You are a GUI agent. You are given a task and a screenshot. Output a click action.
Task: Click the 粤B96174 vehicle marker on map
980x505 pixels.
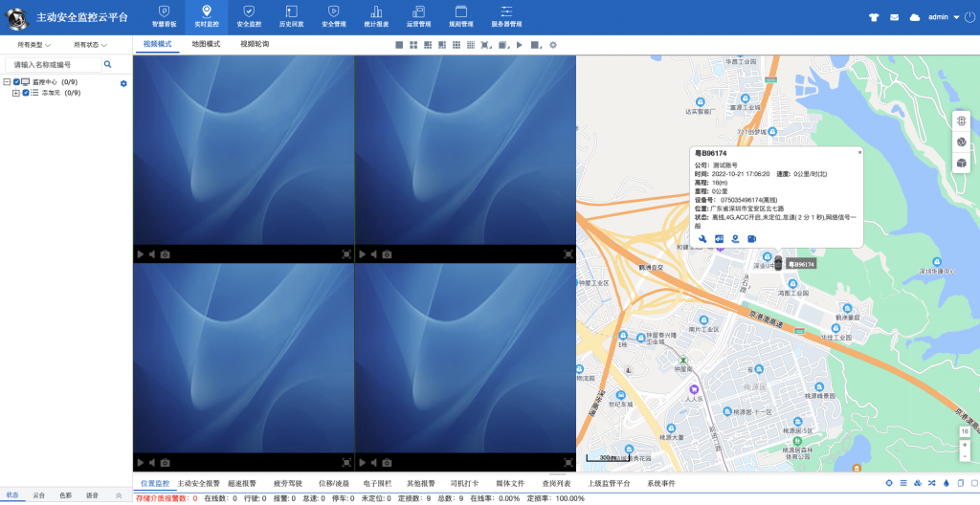(x=778, y=262)
